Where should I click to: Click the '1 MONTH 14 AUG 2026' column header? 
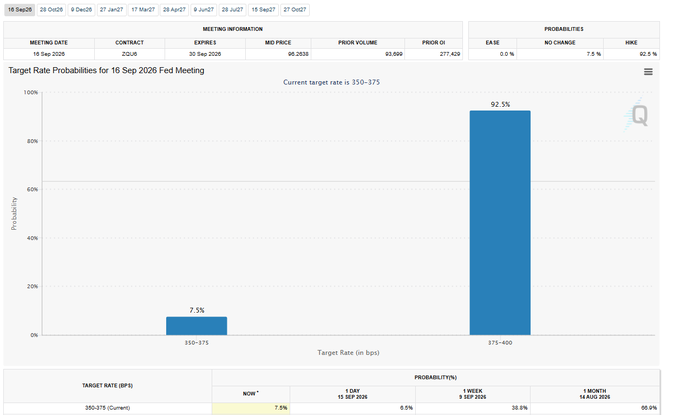[x=595, y=394]
